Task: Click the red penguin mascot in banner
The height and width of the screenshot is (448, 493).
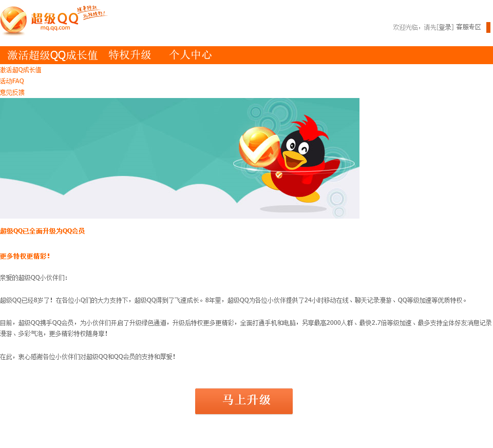Action: tap(301, 160)
